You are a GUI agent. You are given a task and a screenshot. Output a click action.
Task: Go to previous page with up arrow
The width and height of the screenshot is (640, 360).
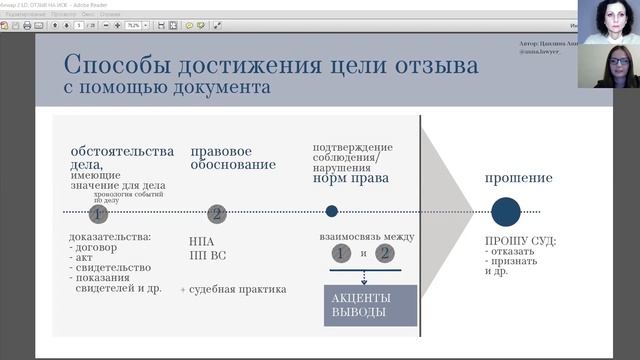pyautogui.click(x=55, y=26)
